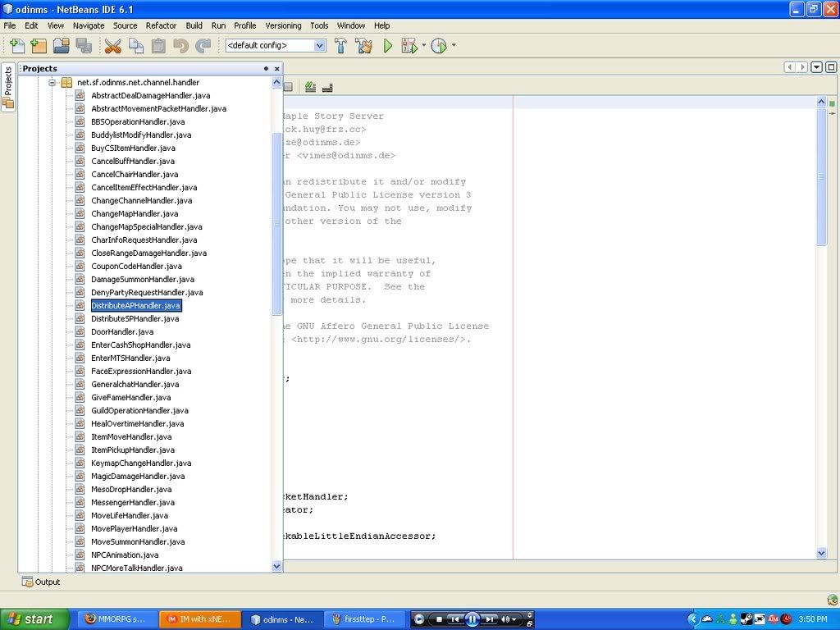This screenshot has height=630, width=840.
Task: Click Clean and Build broom icon
Action: 363,46
